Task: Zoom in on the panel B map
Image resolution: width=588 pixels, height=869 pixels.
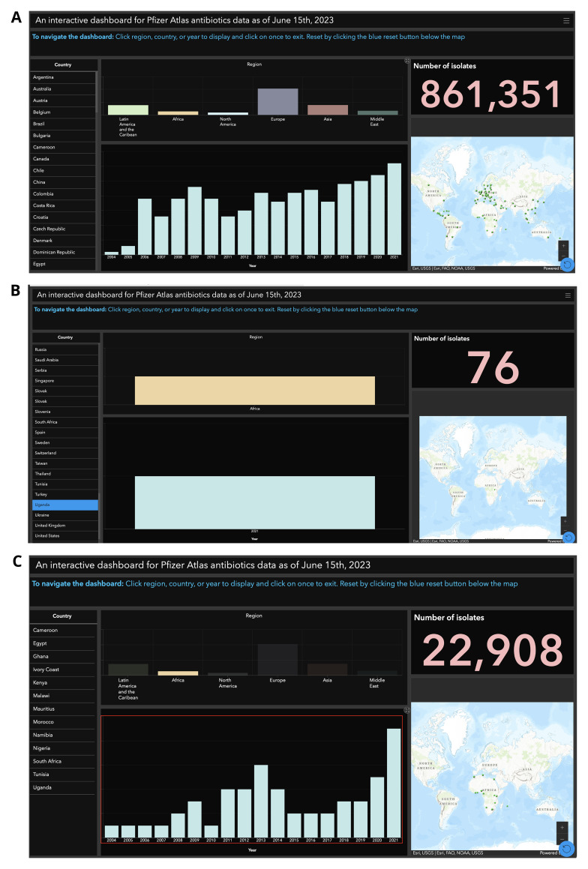Action: pos(565,521)
